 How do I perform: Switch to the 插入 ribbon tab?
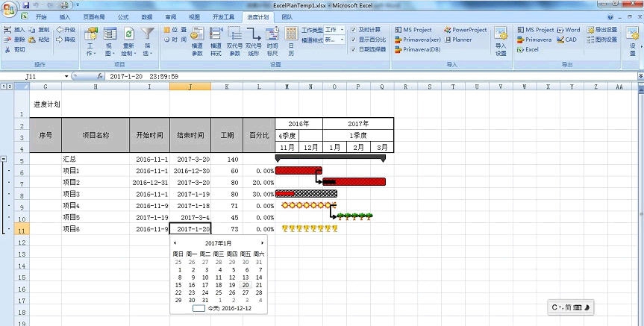(65, 17)
